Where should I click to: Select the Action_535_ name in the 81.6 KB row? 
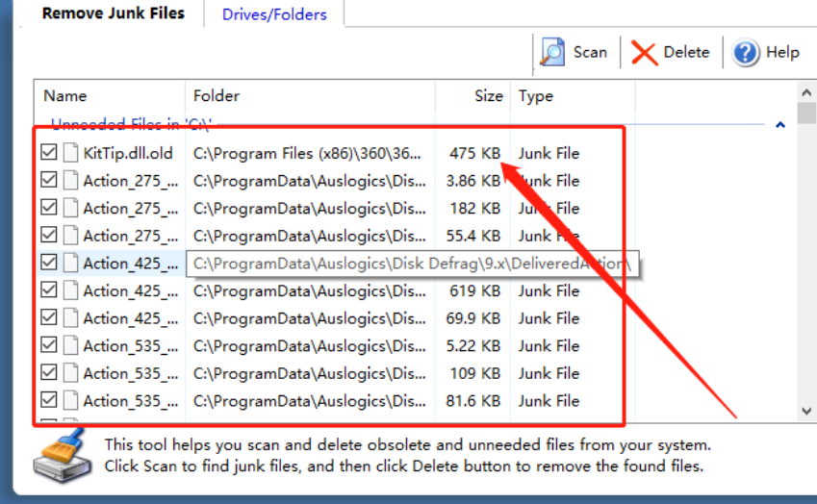131,401
